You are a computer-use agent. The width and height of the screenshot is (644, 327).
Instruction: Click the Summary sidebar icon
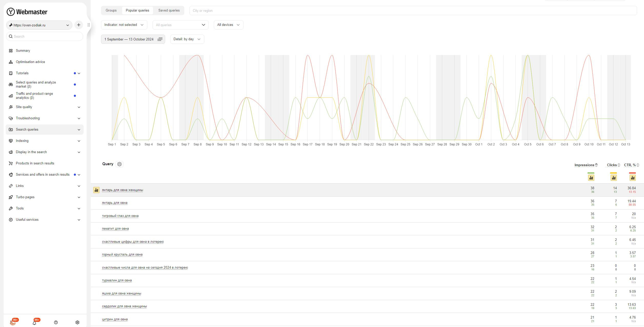(x=11, y=51)
